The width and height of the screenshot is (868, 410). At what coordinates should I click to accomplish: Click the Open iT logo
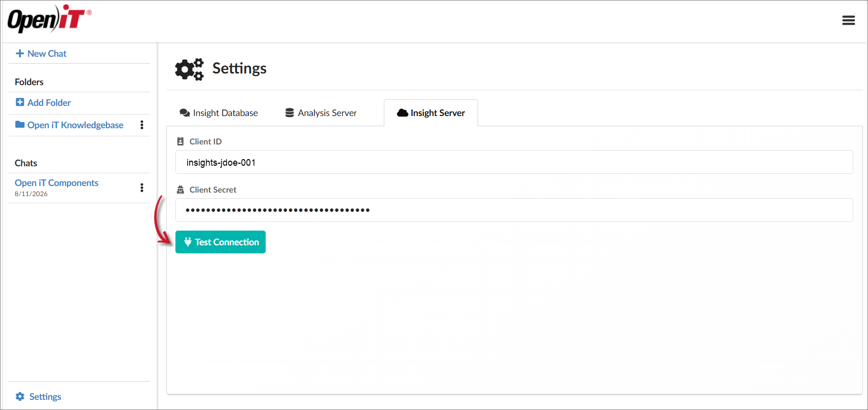(49, 19)
